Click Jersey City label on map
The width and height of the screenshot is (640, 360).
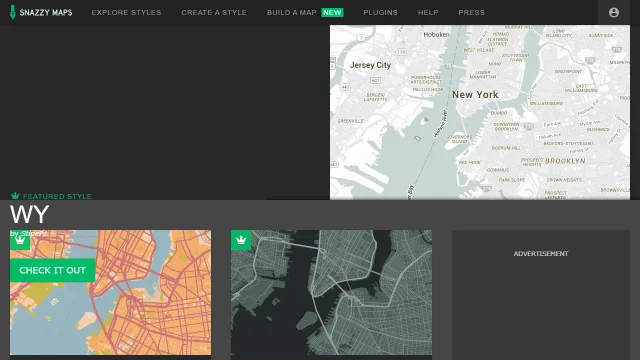[370, 65]
